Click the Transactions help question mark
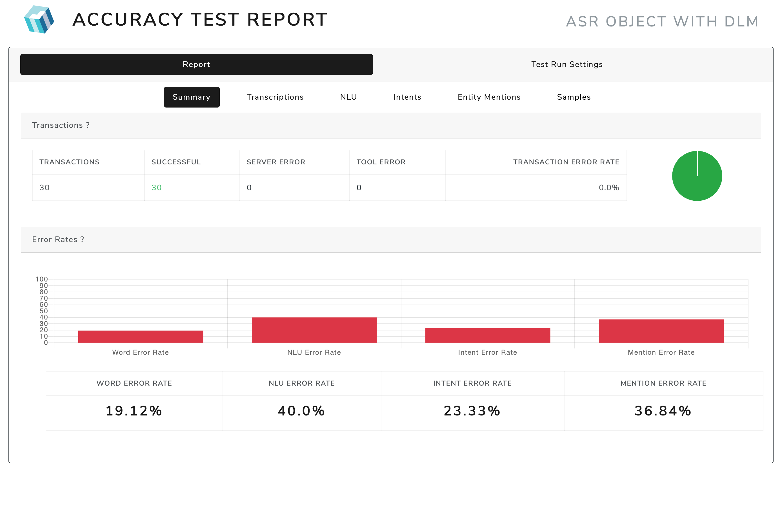The width and height of the screenshot is (782, 532). (88, 125)
